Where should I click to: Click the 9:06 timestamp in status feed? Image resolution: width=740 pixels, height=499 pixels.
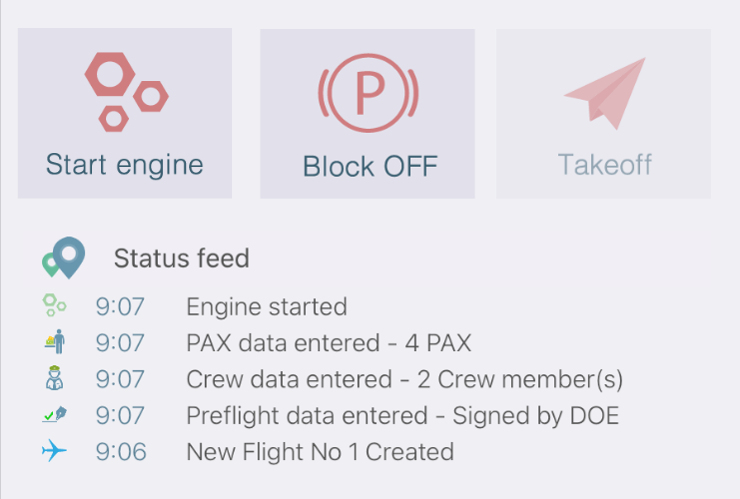(x=121, y=452)
